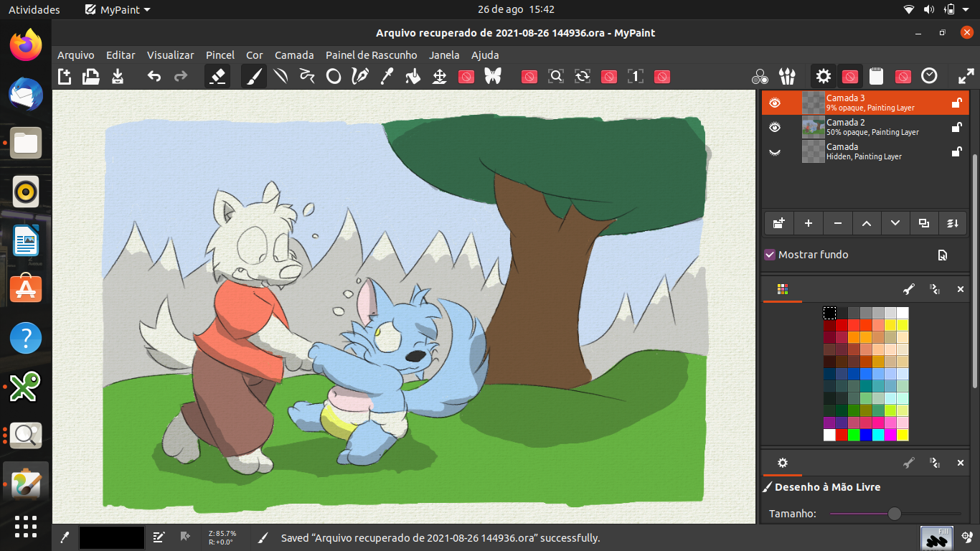Open background chooser icon beside Mostrar fundo
This screenshot has height=551, width=980.
(942, 255)
